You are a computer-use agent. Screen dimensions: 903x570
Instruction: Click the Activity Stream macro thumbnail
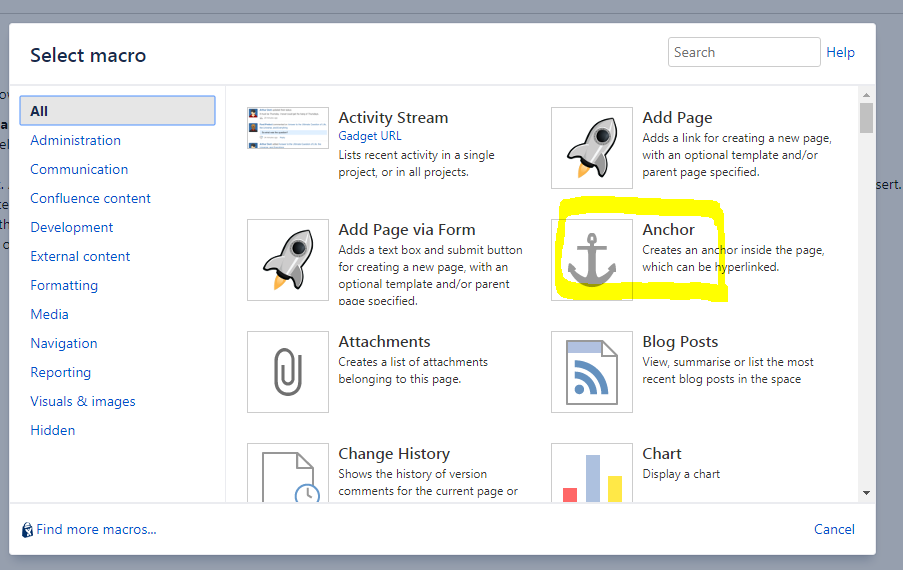coord(288,128)
